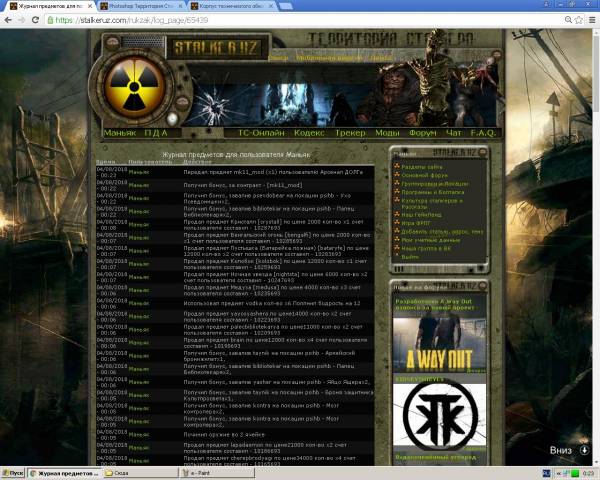Viewport: 600px width, 480px height.
Task: Go to the F.A.Q. menu item
Action: click(483, 132)
